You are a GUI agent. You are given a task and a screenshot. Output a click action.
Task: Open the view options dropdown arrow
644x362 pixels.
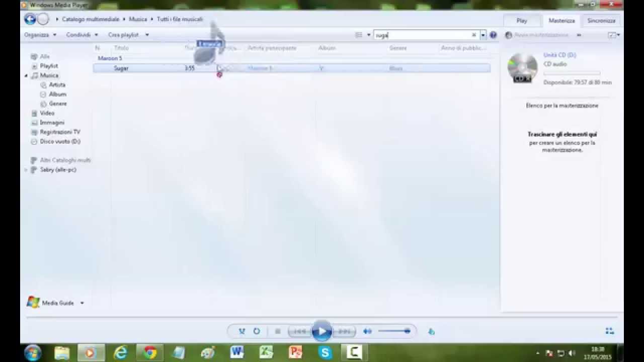pos(369,35)
